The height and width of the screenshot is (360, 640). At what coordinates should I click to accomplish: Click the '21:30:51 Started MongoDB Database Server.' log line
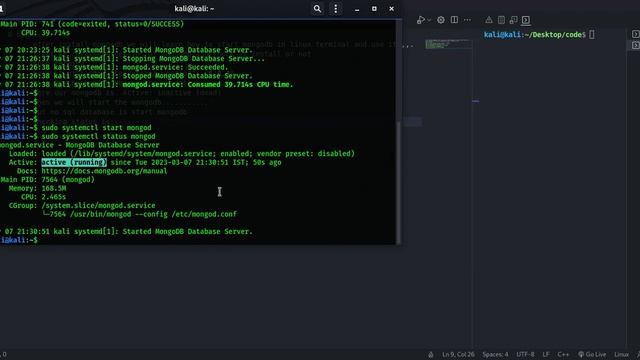(x=127, y=231)
